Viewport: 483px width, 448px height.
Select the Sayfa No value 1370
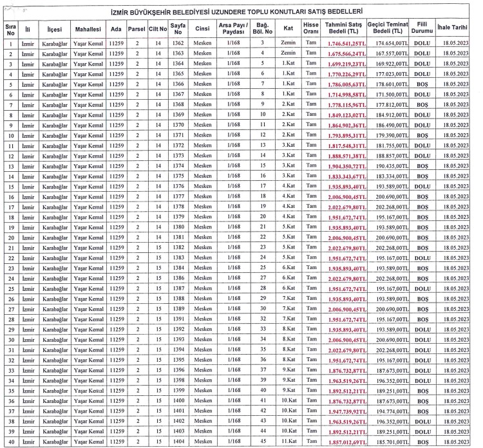pyautogui.click(x=178, y=125)
